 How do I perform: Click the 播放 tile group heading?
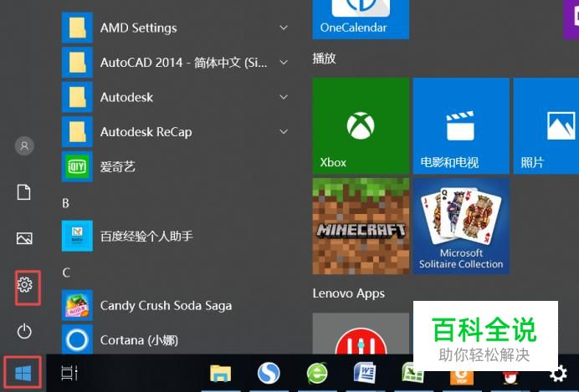coord(324,59)
